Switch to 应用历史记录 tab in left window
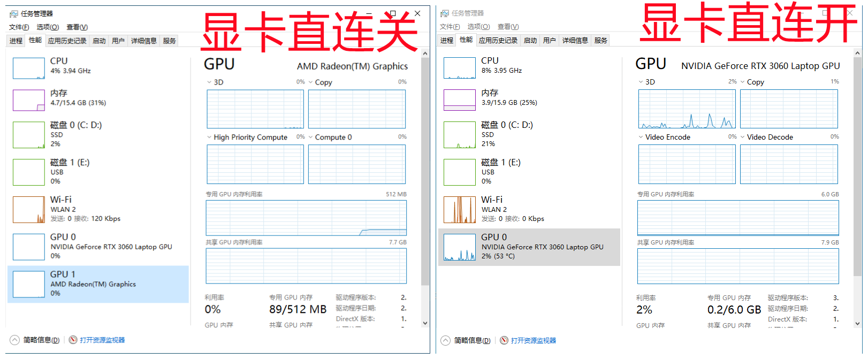Viewport: 868px width, 359px height. (67, 41)
